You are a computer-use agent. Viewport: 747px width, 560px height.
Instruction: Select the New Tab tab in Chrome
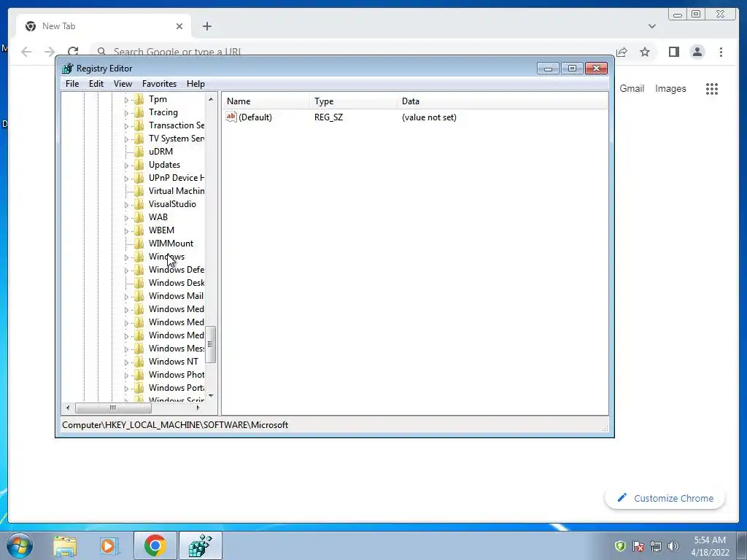[104, 26]
